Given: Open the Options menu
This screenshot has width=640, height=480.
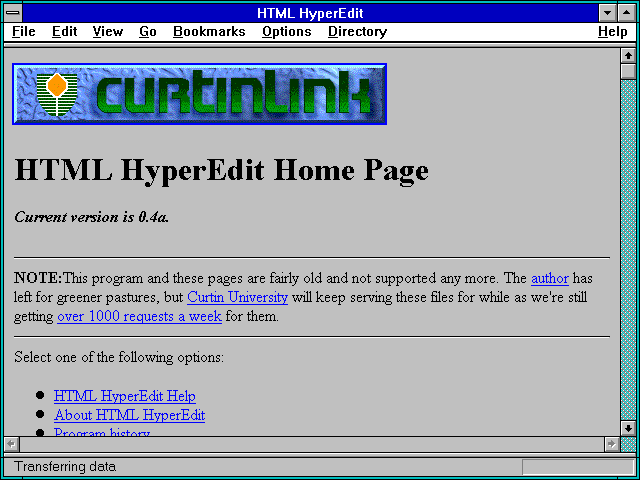Looking at the screenshot, I should (287, 32).
